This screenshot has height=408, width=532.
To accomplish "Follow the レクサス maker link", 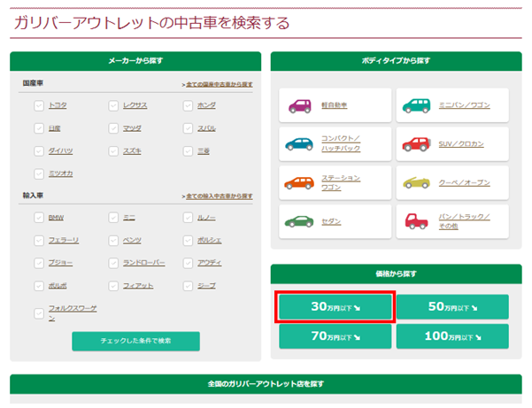I will point(135,105).
